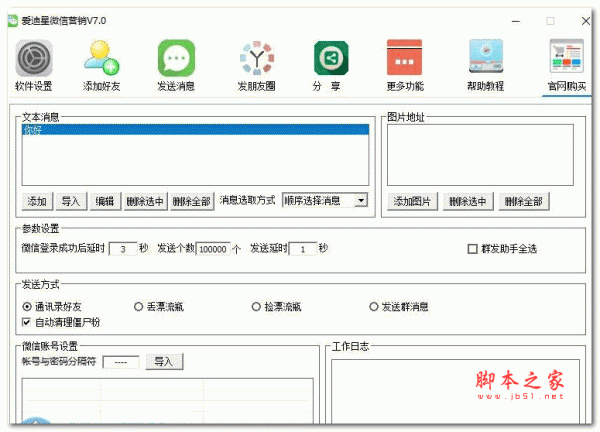Click 删除选中 under image addresses
The width and height of the screenshot is (600, 432).
468,201
